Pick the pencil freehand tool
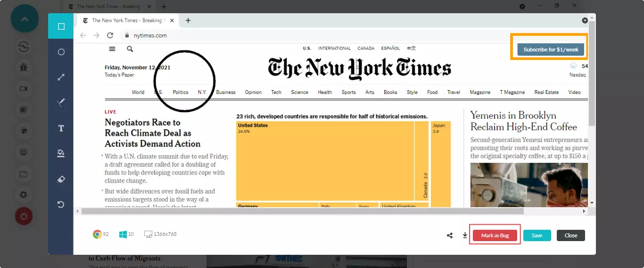 click(61, 102)
